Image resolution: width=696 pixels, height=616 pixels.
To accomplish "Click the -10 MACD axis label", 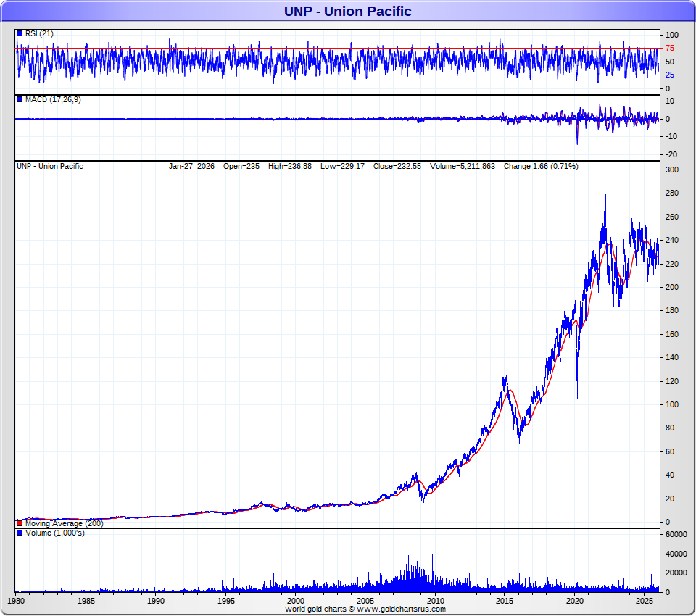I will 671,137.
